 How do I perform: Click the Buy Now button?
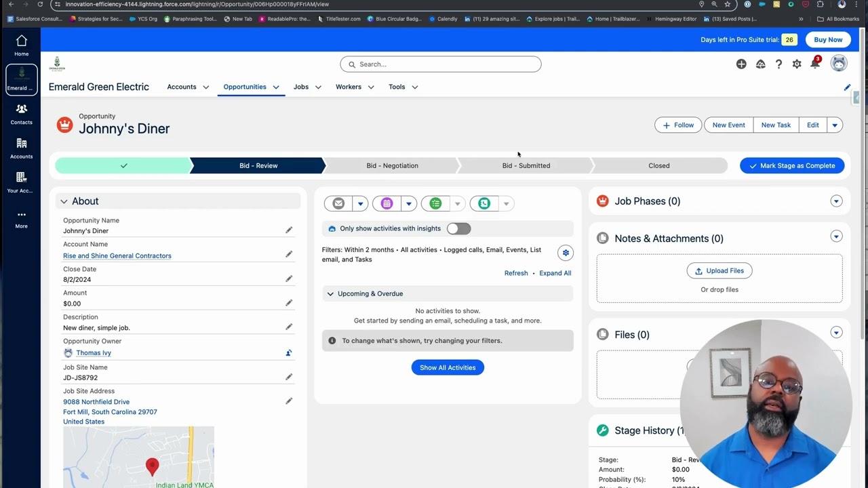(828, 39)
